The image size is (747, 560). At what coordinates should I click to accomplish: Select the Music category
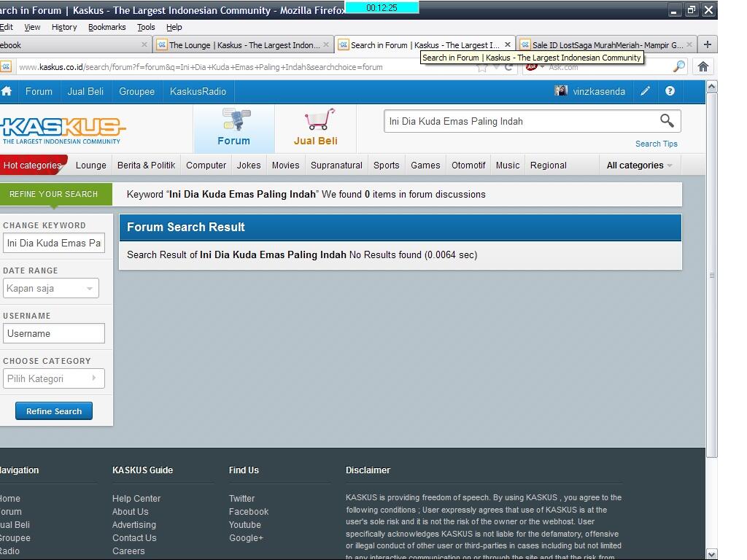[508, 166]
